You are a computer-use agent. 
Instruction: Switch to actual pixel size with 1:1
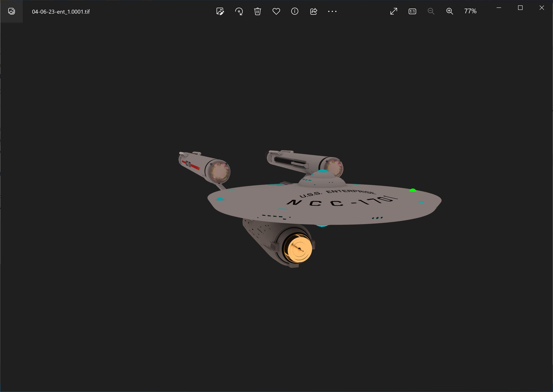point(412,11)
